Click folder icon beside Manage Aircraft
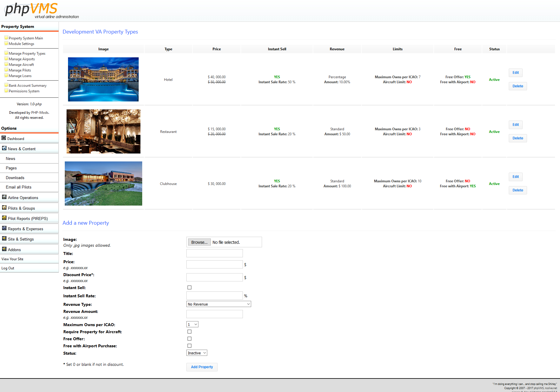Image resolution: width=560 pixels, height=392 pixels. pyautogui.click(x=6, y=64)
